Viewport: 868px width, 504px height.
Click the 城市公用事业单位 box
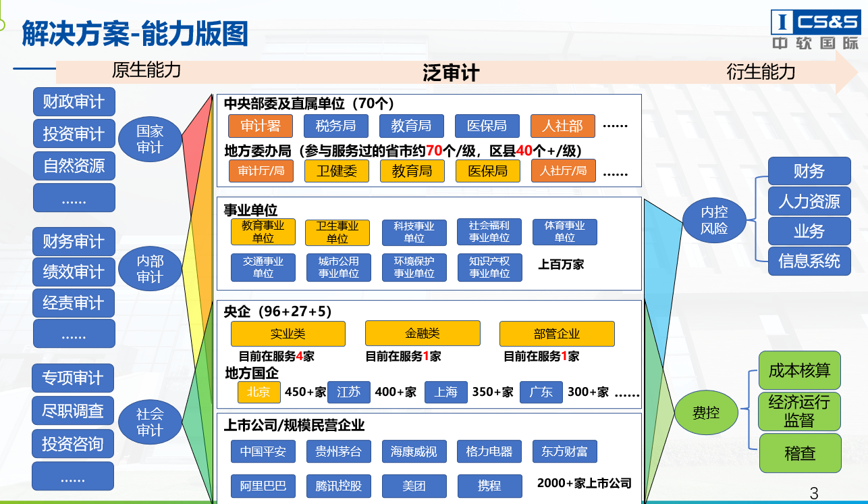339,268
